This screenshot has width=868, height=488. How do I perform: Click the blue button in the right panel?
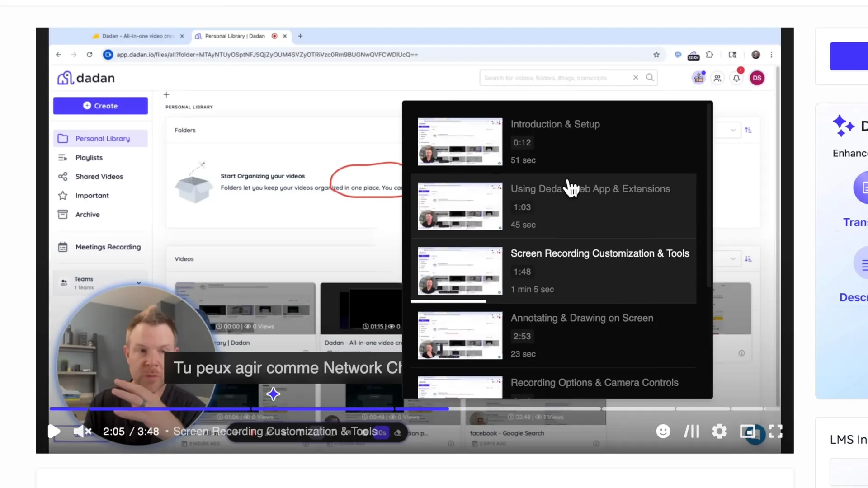click(849, 56)
